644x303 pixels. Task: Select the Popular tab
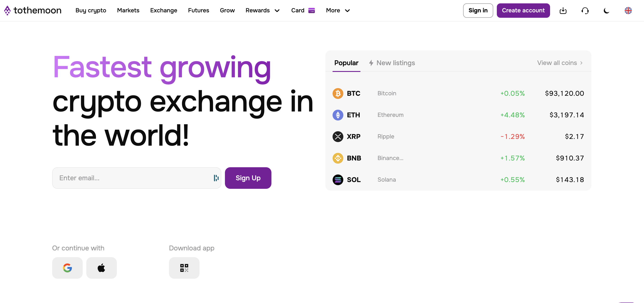click(346, 63)
